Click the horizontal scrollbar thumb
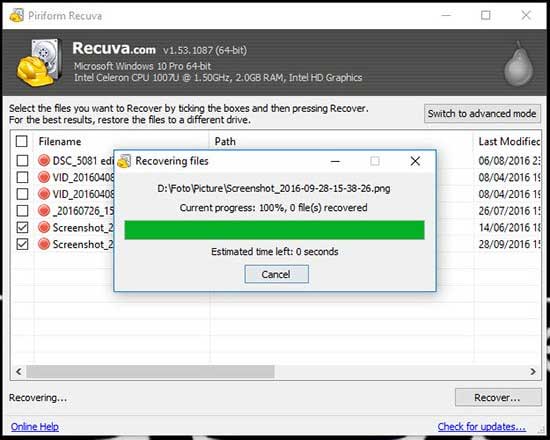This screenshot has width=550, height=440. (150, 372)
